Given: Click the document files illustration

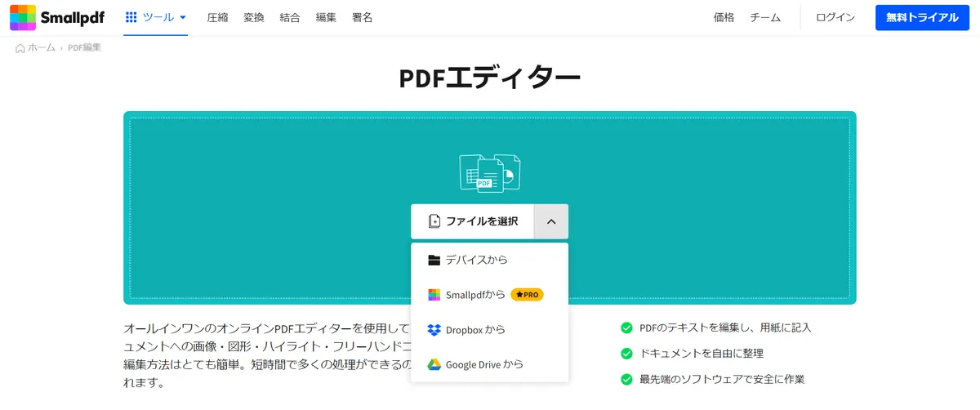Looking at the screenshot, I should pyautogui.click(x=490, y=172).
